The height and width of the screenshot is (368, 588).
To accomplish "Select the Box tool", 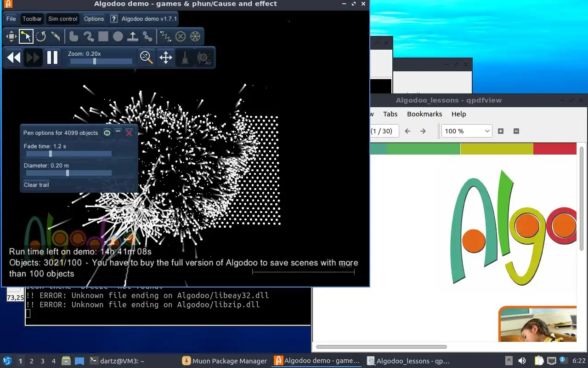I will (x=103, y=36).
